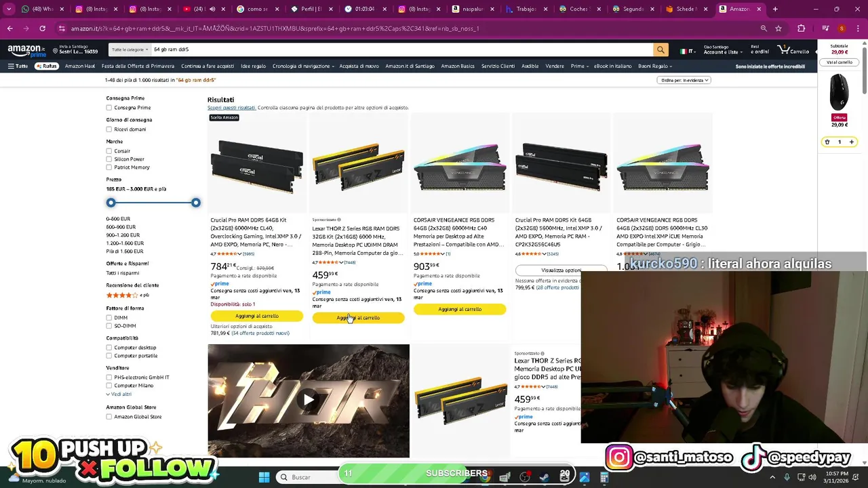Select the 0–600 EUR price range
The height and width of the screenshot is (488, 868).
pos(118,219)
